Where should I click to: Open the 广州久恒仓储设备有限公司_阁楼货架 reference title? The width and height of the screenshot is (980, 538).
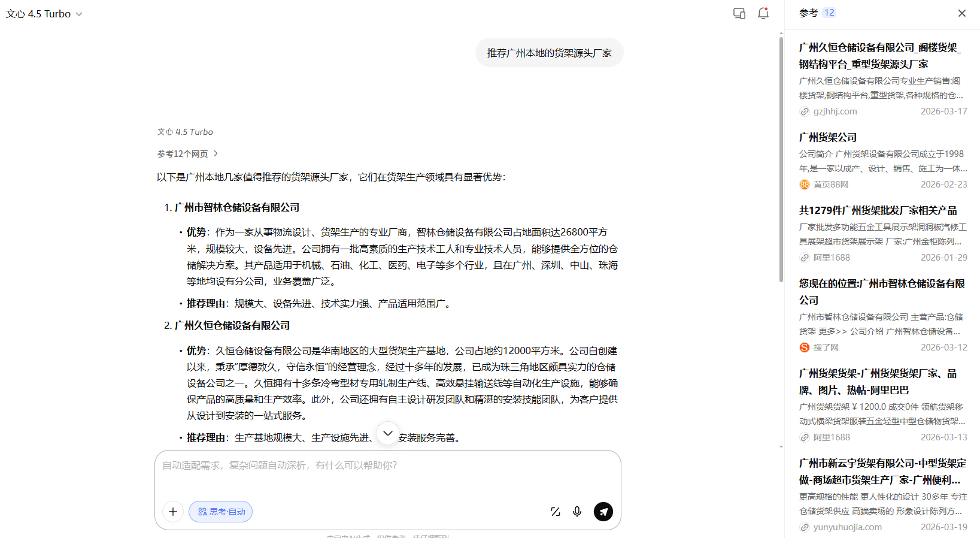880,56
